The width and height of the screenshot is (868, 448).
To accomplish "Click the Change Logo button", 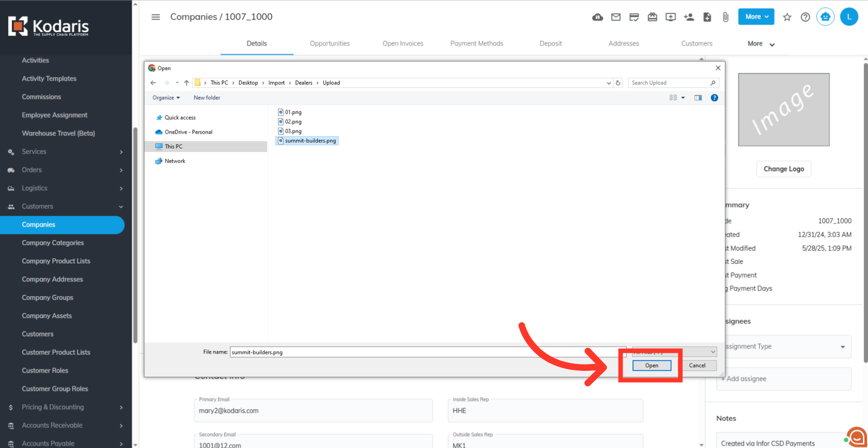I will click(784, 169).
